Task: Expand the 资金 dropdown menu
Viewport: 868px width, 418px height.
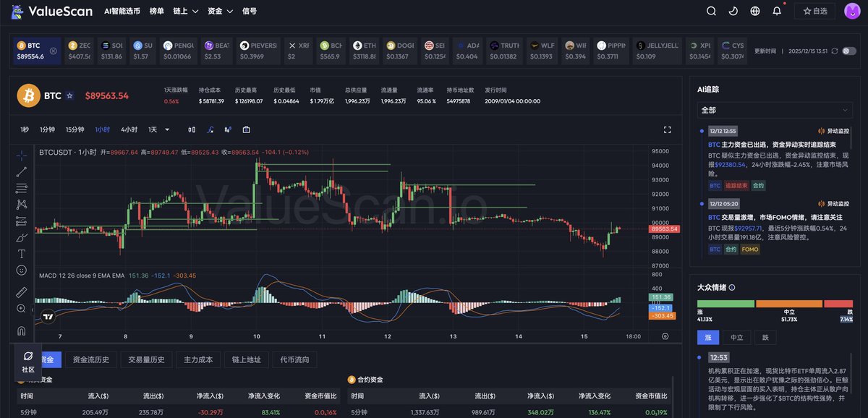Action: 220,12
